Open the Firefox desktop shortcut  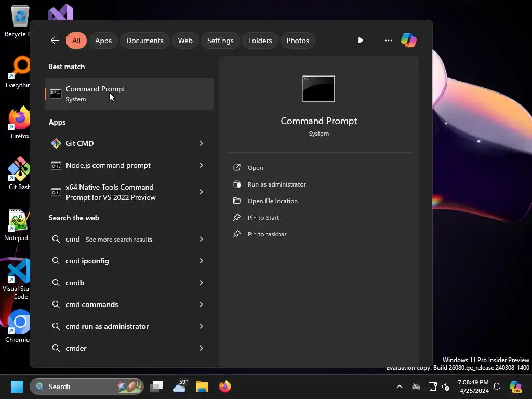click(x=19, y=122)
